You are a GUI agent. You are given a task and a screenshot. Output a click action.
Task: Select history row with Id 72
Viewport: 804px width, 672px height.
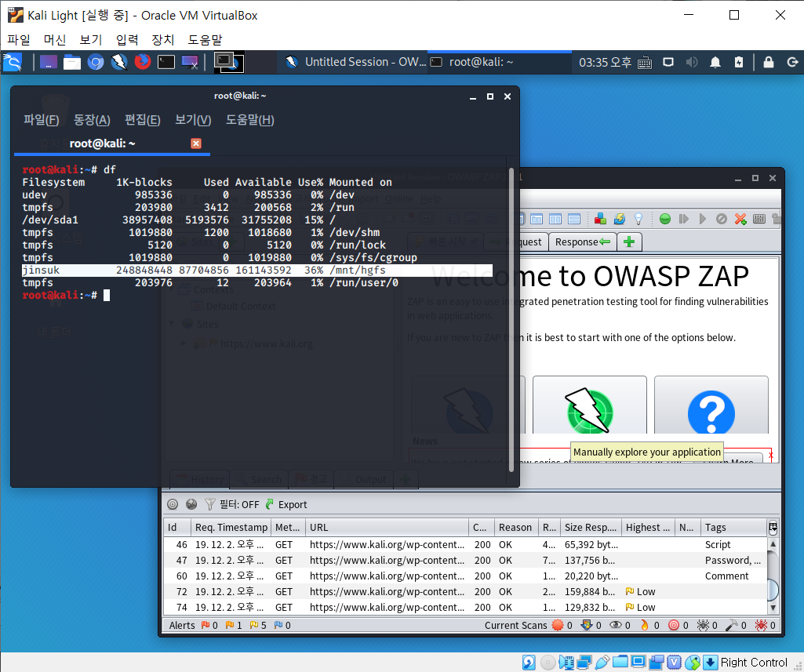click(x=465, y=592)
